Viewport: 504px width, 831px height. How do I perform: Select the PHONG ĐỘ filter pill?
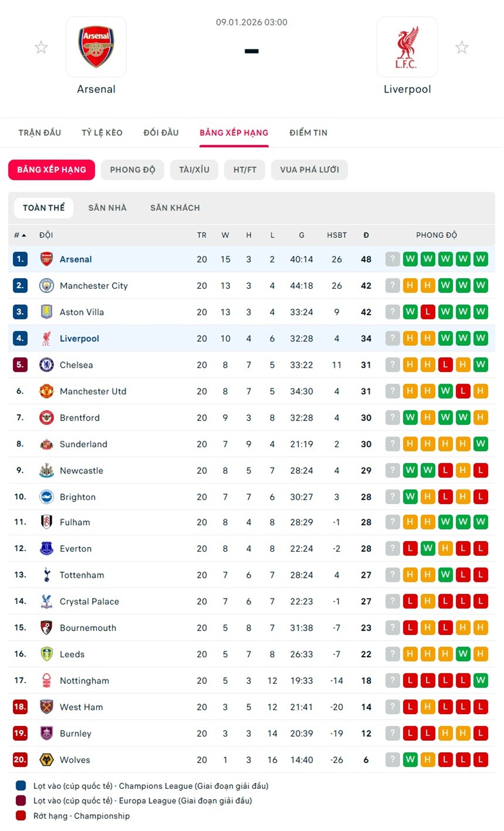coord(132,170)
